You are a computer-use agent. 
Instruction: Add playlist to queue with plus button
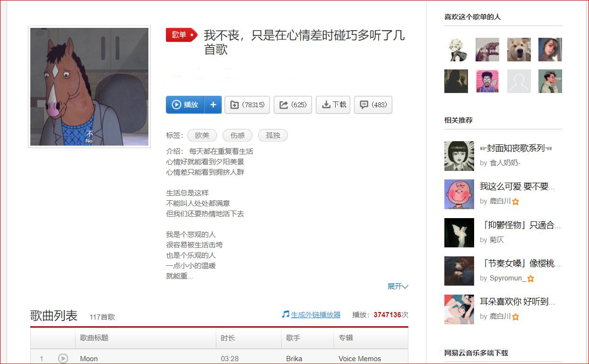click(213, 105)
